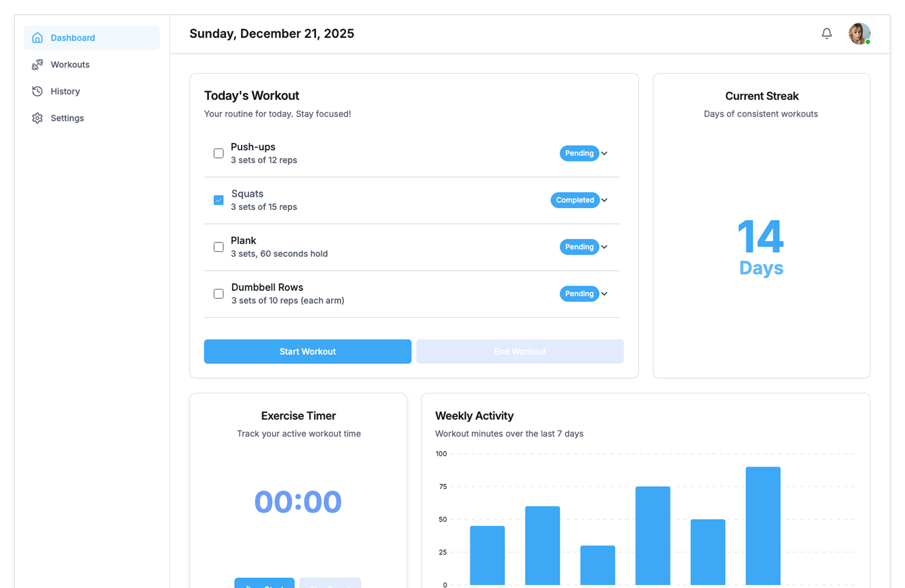The image size is (905, 588).
Task: Click the Dashboard home icon
Action: click(x=37, y=38)
